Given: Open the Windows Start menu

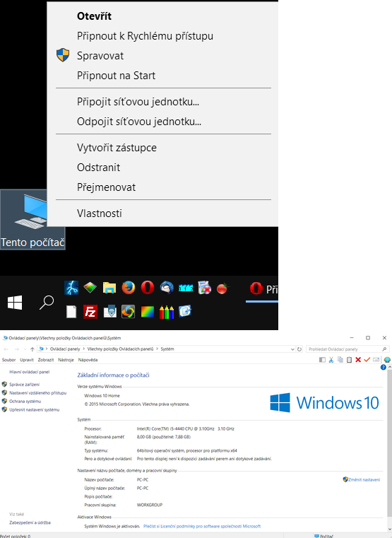Looking at the screenshot, I should 15,303.
